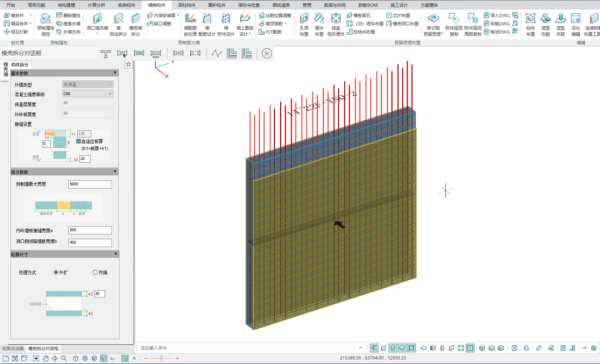Screen dimensions: 600x364
Task: Open the 计算分析 ribbon tab
Action: [x=96, y=5]
